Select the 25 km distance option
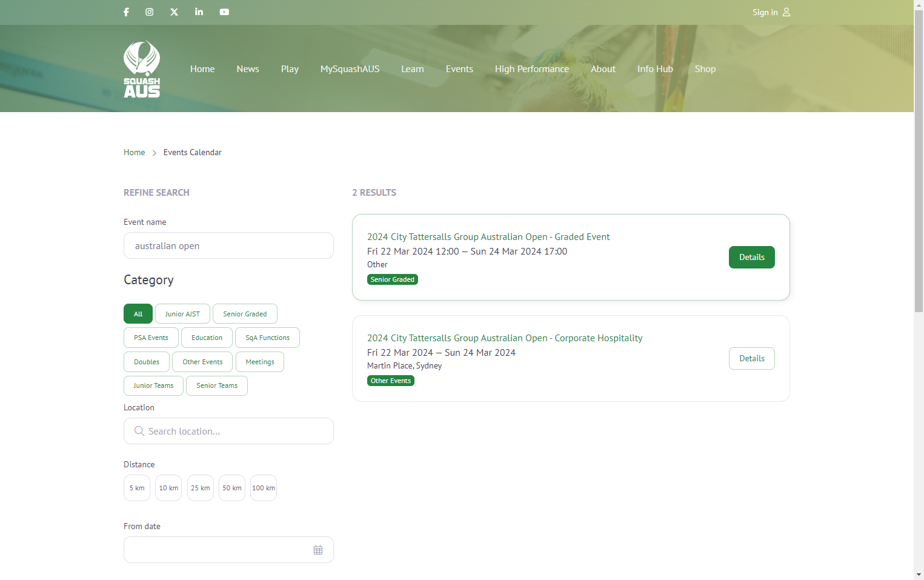This screenshot has width=924, height=580. (201, 488)
